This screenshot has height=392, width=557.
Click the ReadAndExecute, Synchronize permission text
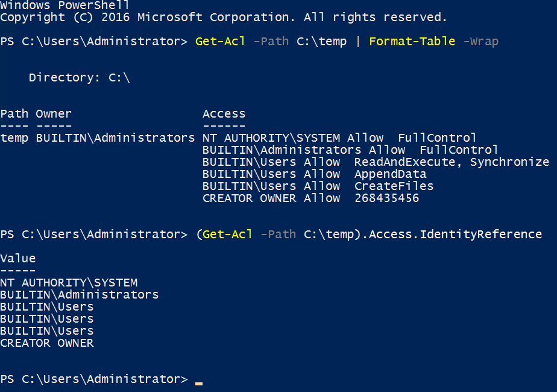click(x=452, y=162)
